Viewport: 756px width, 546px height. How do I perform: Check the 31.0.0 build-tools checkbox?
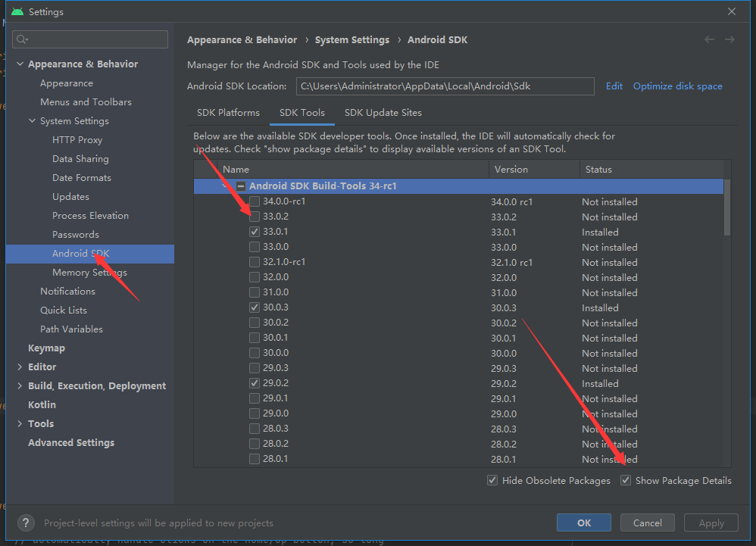pos(255,292)
